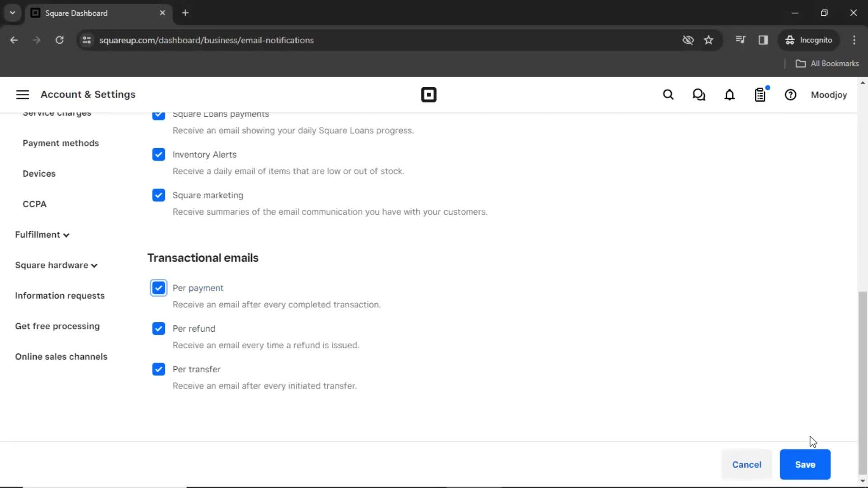Click the scrollbar down arrow
The width and height of the screenshot is (868, 488).
point(863,481)
